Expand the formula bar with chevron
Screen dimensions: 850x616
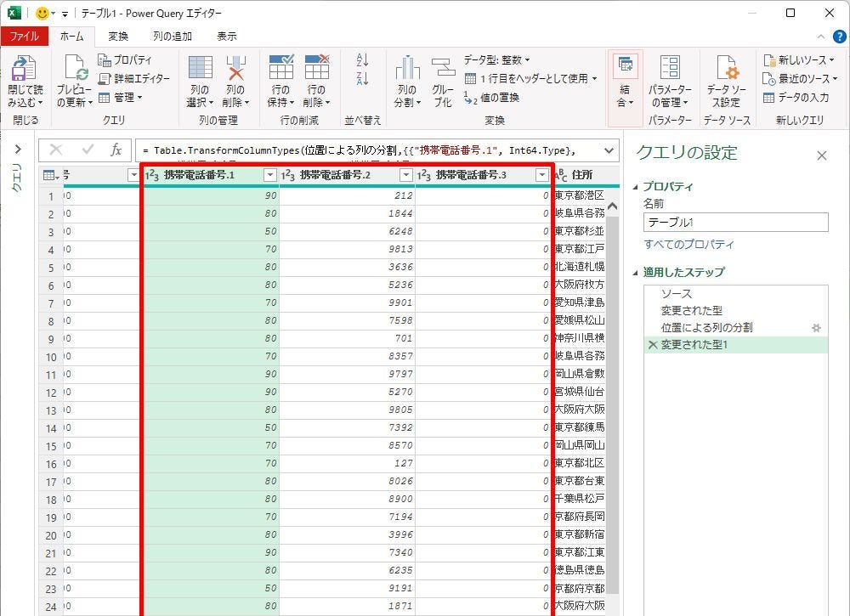pyautogui.click(x=609, y=150)
